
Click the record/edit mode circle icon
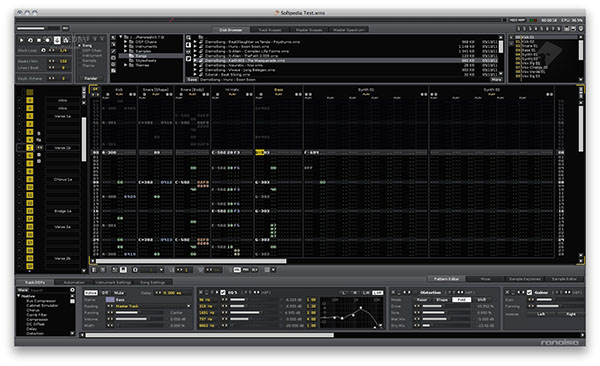[x=47, y=40]
